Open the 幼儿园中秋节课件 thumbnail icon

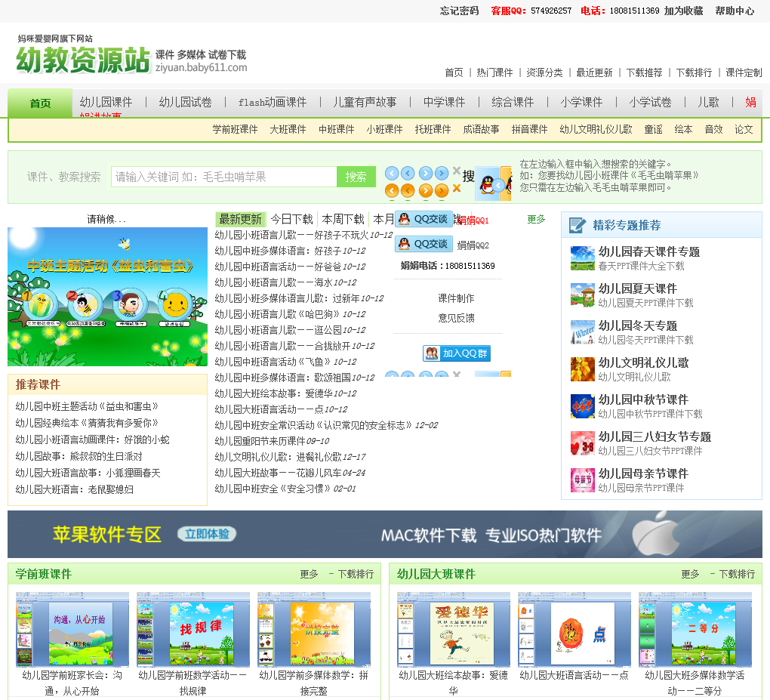583,406
